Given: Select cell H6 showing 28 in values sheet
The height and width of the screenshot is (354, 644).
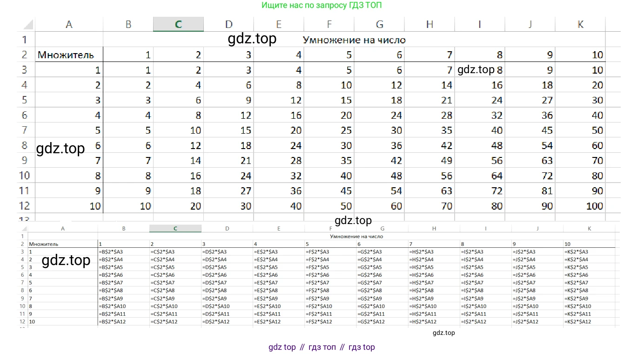Looking at the screenshot, I should tap(429, 115).
